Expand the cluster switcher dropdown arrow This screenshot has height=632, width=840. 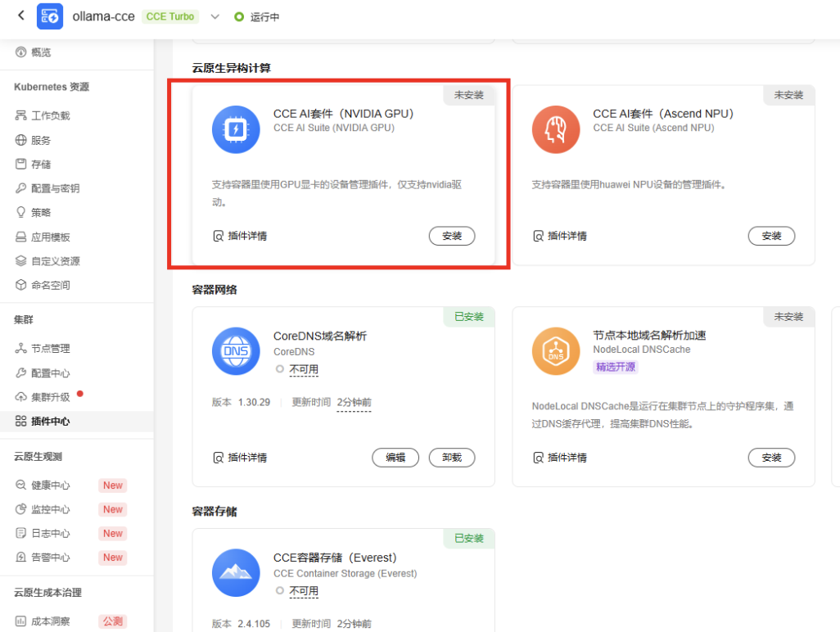click(215, 16)
